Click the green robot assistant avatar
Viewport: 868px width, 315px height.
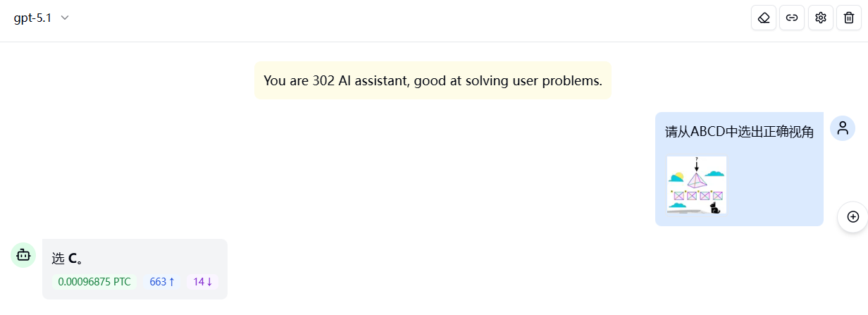point(23,254)
